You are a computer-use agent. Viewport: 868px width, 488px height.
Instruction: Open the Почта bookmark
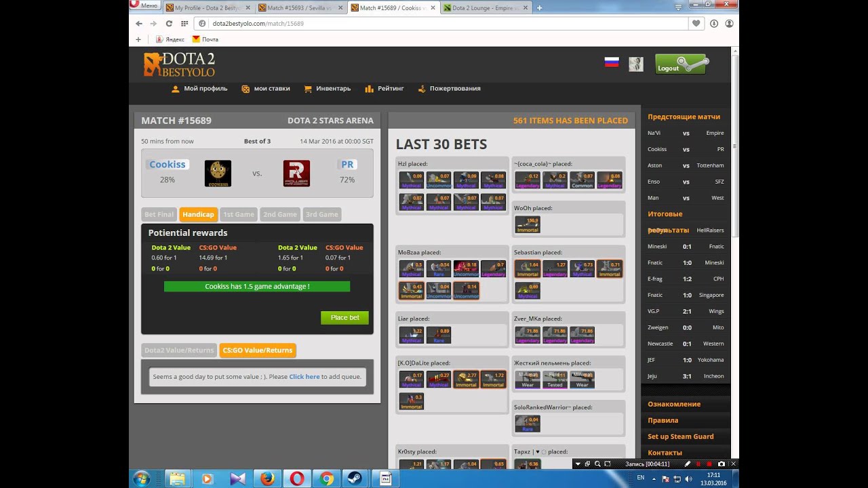click(x=205, y=39)
